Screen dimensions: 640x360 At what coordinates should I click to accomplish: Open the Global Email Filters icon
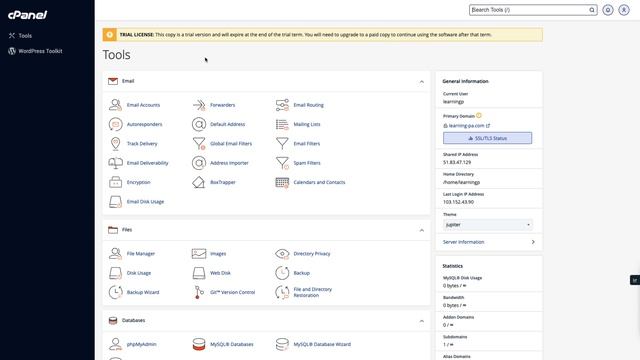(199, 144)
